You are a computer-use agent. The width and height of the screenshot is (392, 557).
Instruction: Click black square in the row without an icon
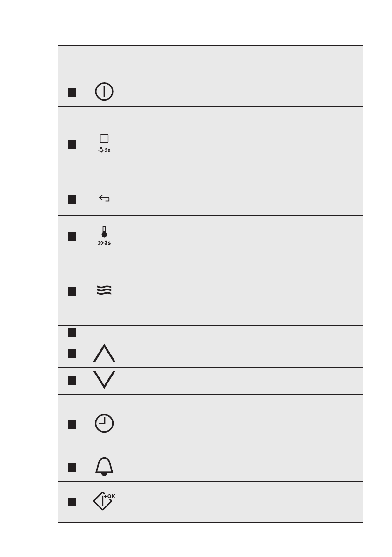tap(71, 333)
